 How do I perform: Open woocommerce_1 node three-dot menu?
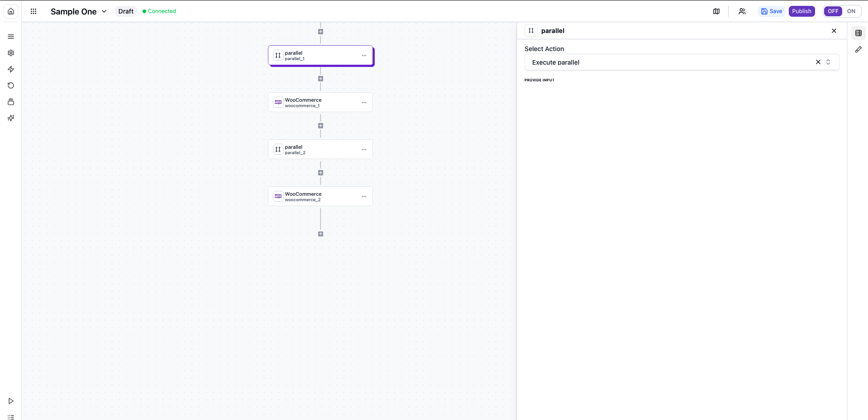click(x=364, y=103)
